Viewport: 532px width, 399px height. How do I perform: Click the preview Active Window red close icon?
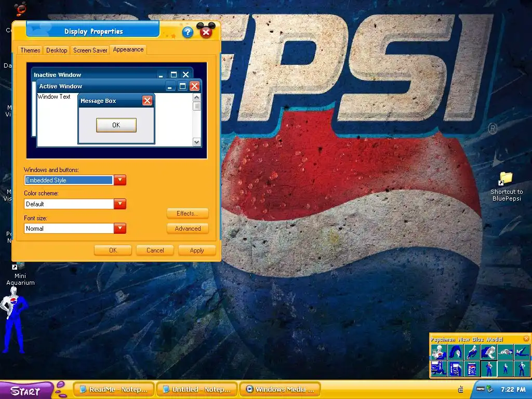[194, 86]
